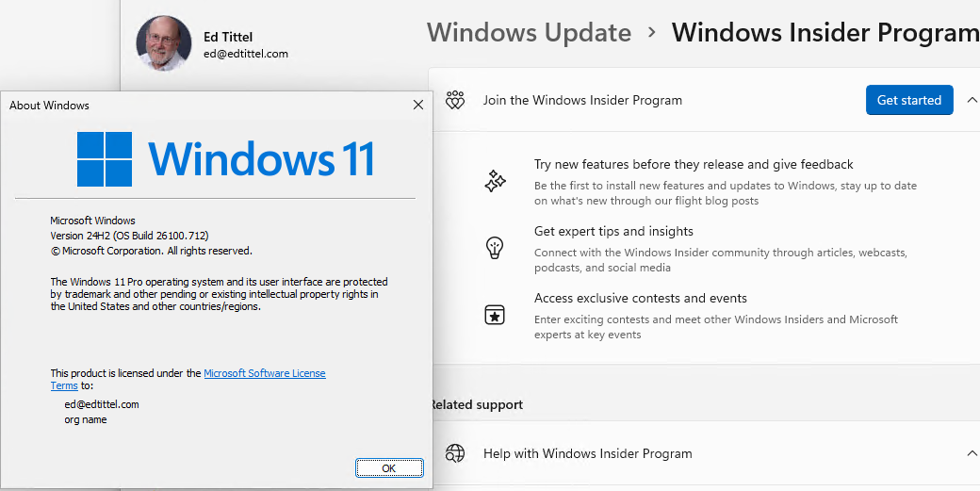Click OK in the About Windows dialog
980x491 pixels.
[x=389, y=467]
